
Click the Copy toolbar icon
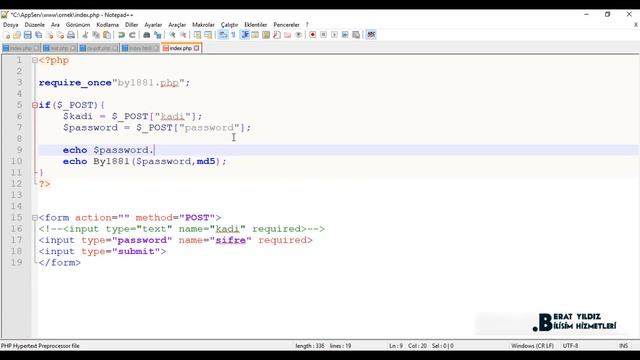(x=97, y=35)
